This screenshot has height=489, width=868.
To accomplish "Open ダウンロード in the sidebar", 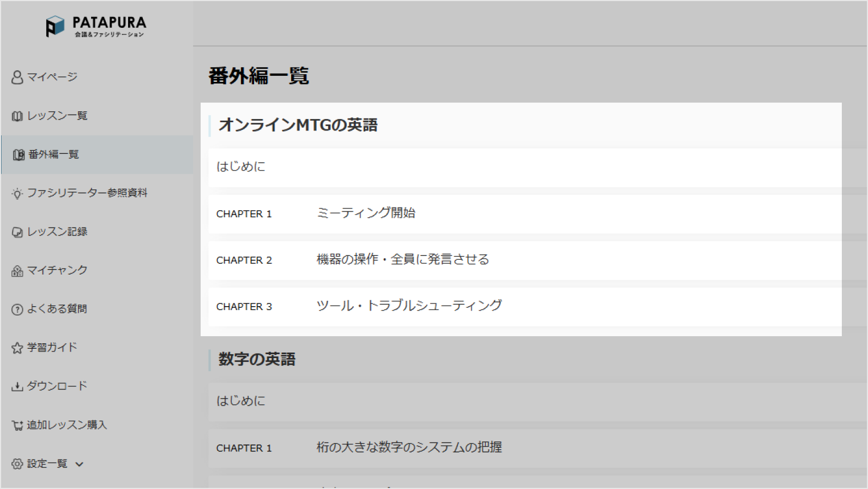I will 57,386.
